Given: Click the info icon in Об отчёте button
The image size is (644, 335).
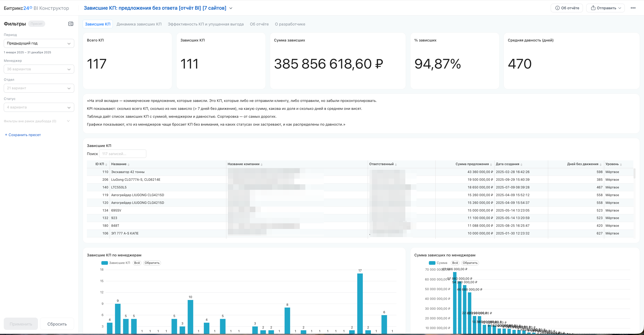Looking at the screenshot, I should 557,8.
